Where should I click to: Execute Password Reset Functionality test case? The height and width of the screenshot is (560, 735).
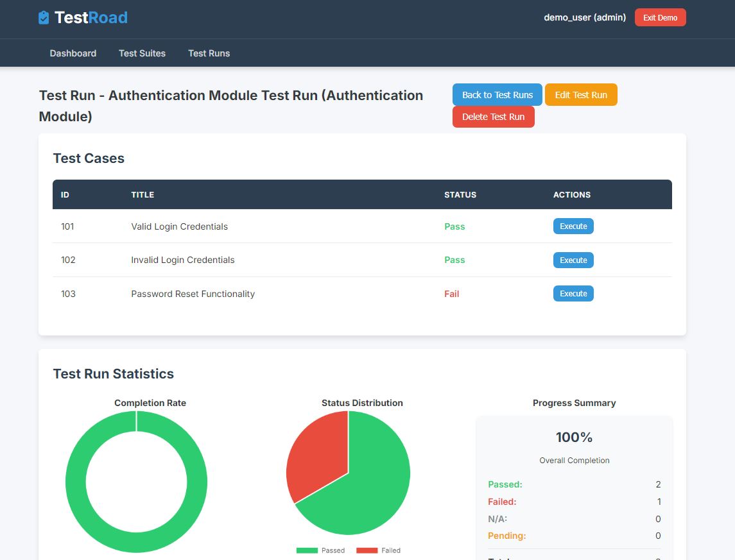(x=573, y=294)
